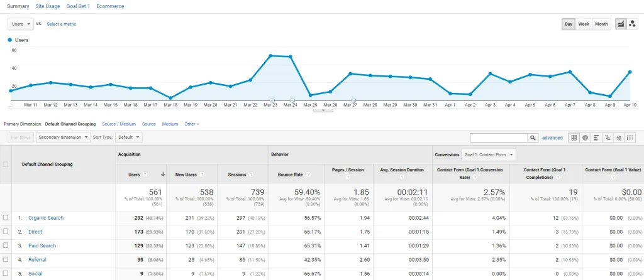
Task: Open the annotation marker on Mar 27
Action: pyautogui.click(x=353, y=100)
